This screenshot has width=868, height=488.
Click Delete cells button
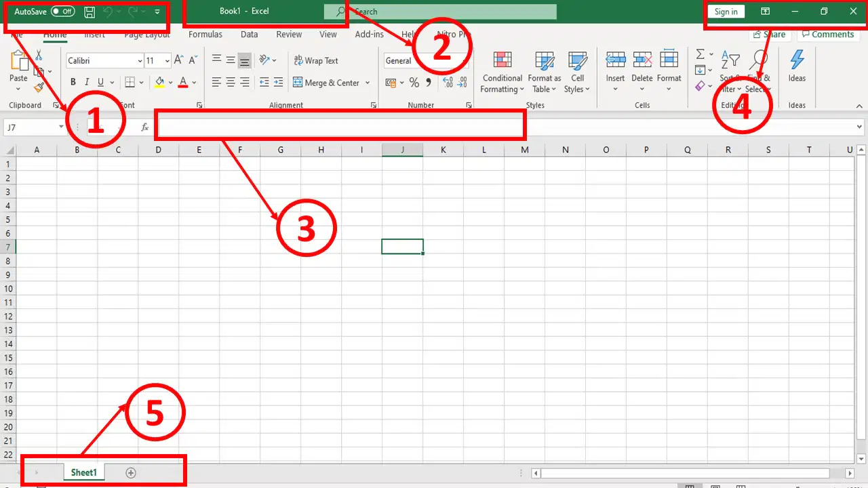pos(642,72)
